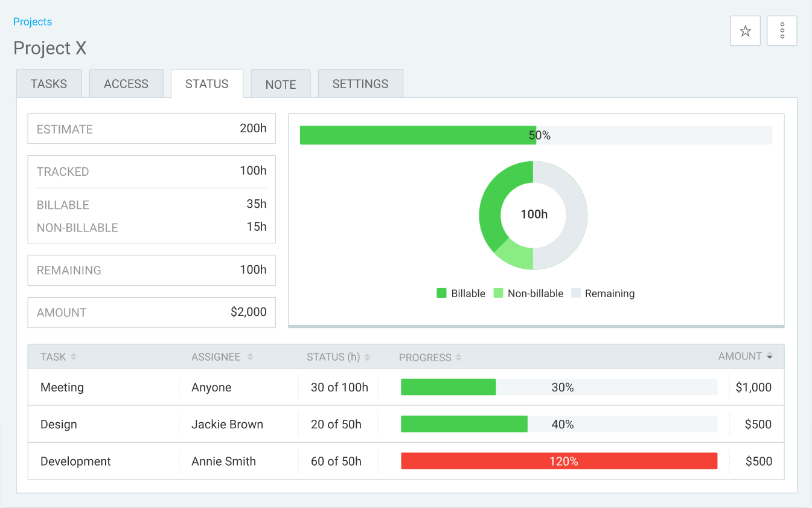The image size is (812, 508).
Task: Click the sort icon next to ASSIGNEE header
Action: (250, 356)
